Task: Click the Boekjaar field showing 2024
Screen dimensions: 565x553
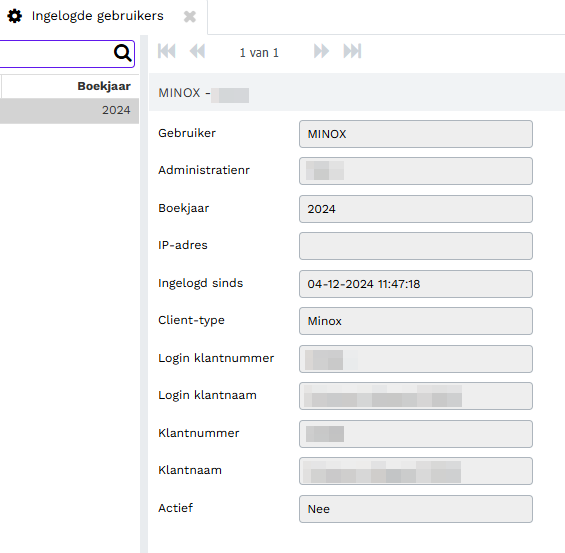Action: click(415, 209)
